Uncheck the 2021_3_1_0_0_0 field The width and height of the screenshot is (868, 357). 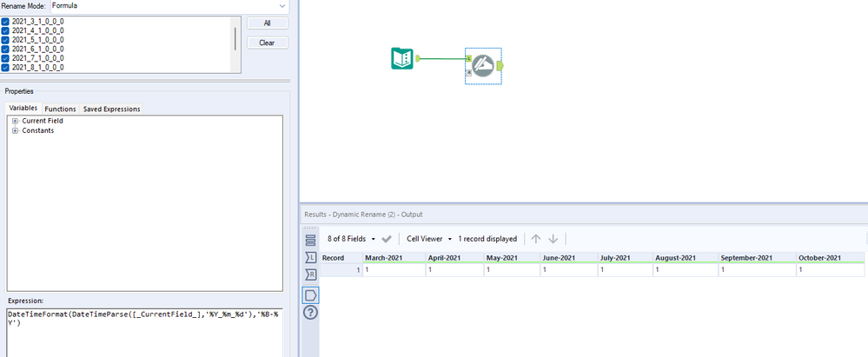click(x=5, y=22)
